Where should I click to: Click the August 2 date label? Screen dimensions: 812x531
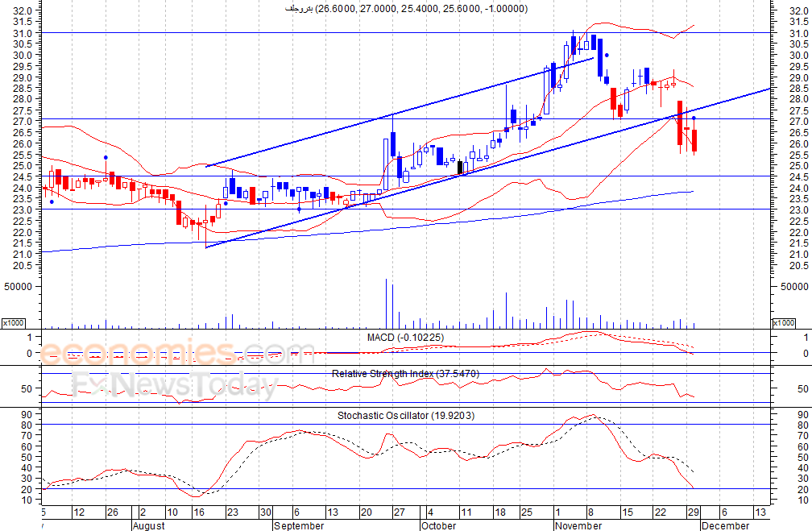click(143, 512)
